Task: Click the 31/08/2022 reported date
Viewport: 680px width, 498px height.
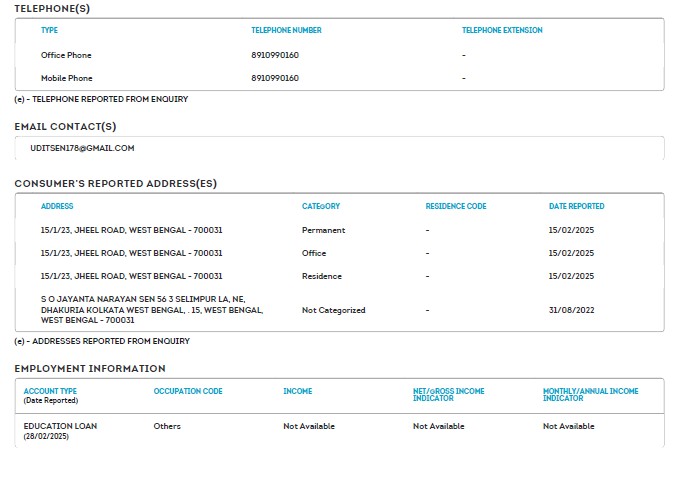Action: click(x=571, y=310)
